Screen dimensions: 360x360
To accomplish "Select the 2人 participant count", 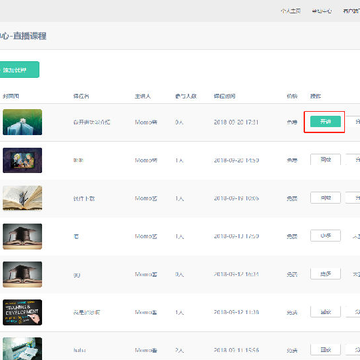I will tap(180, 350).
